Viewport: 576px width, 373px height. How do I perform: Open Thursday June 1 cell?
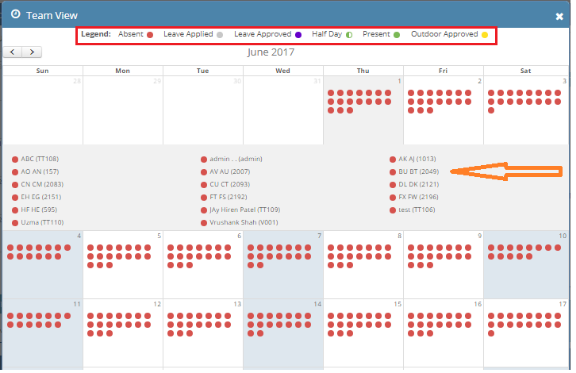coord(363,110)
